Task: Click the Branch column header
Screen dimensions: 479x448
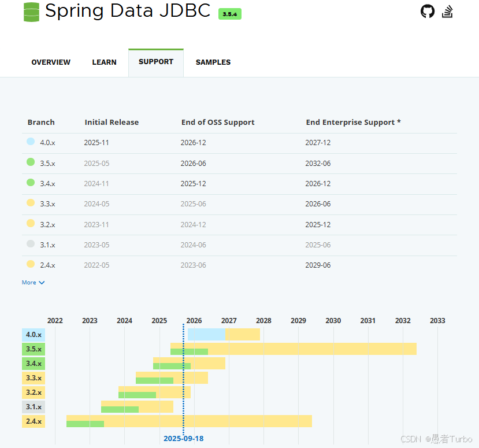Action: coord(41,122)
